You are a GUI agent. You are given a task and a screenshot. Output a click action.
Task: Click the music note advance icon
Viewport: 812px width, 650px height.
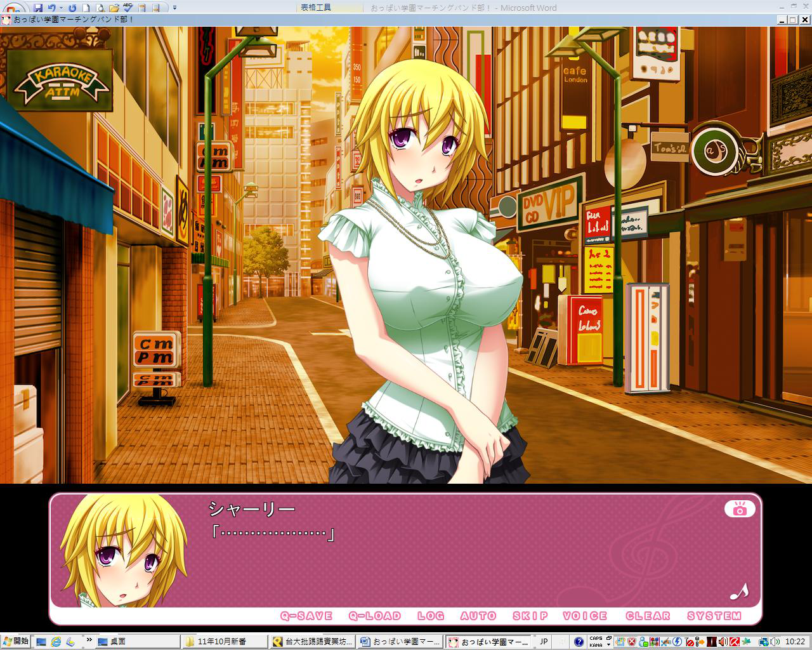(739, 591)
